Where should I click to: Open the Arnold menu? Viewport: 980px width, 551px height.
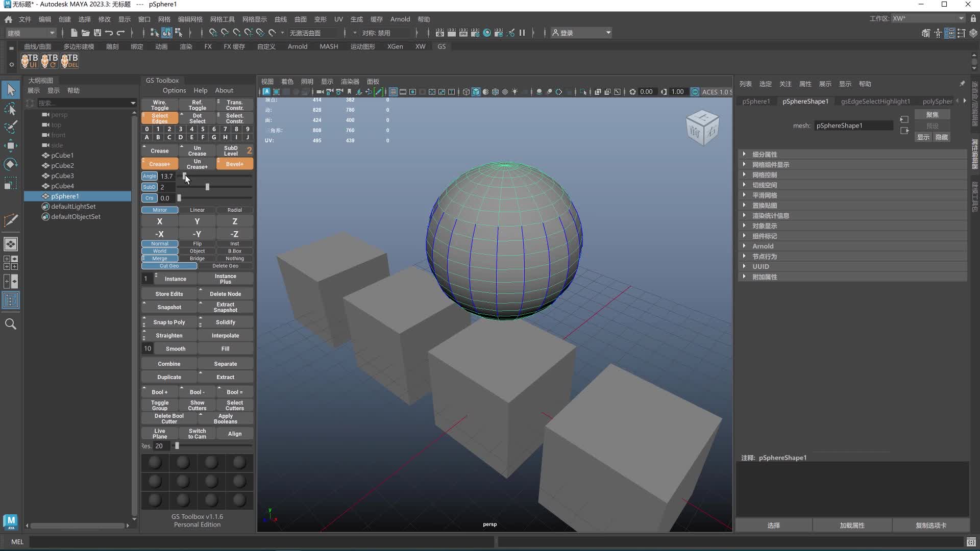tap(401, 18)
